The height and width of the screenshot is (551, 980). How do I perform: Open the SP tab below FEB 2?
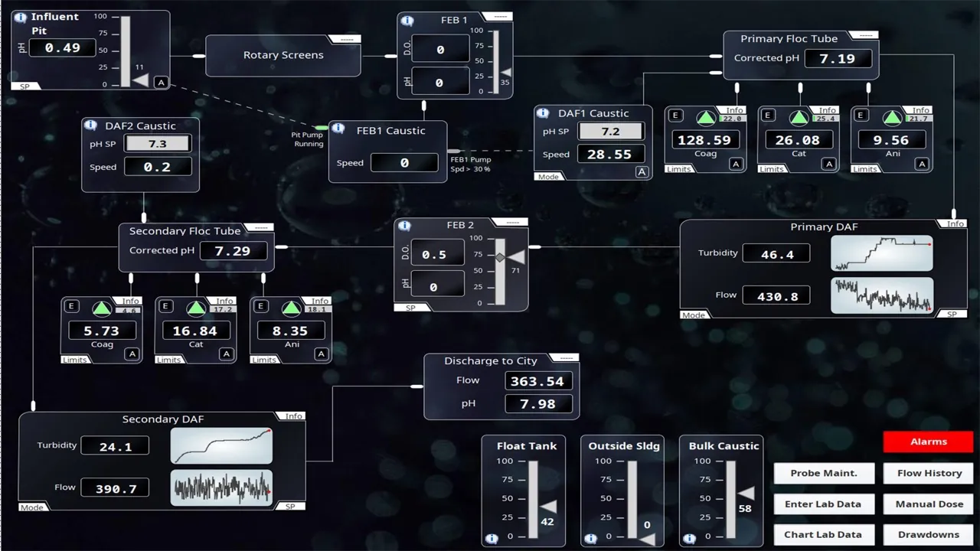coord(410,308)
